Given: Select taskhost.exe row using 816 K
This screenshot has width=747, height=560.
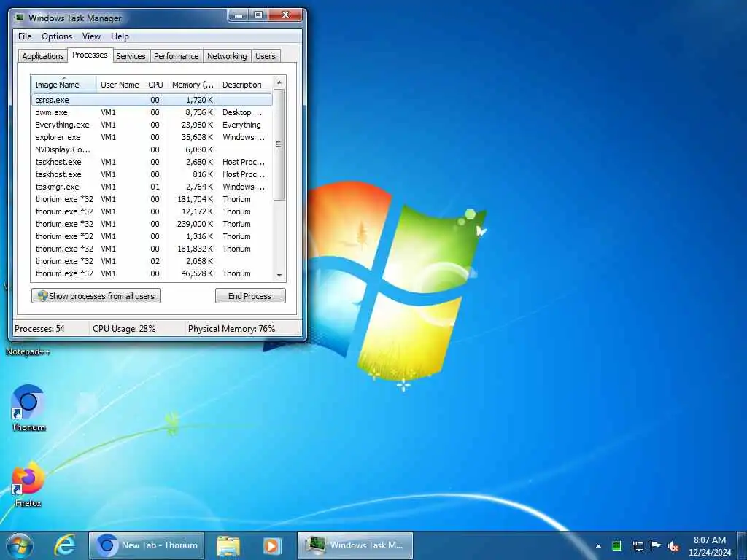Looking at the screenshot, I should point(152,174).
